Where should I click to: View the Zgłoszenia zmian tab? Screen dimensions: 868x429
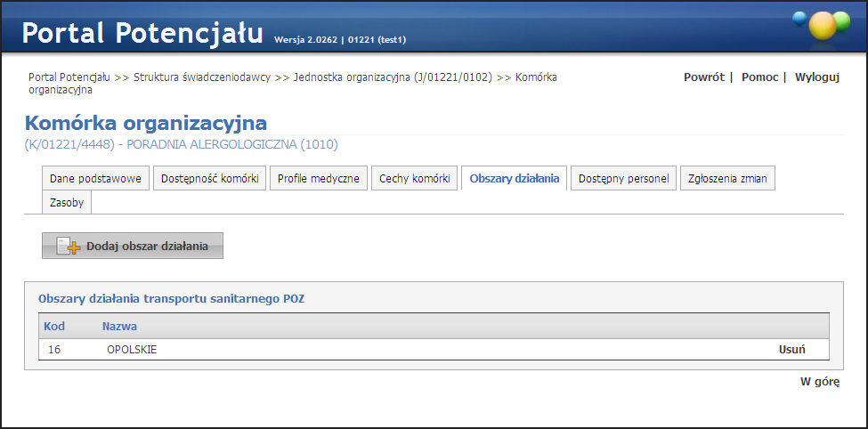point(728,179)
